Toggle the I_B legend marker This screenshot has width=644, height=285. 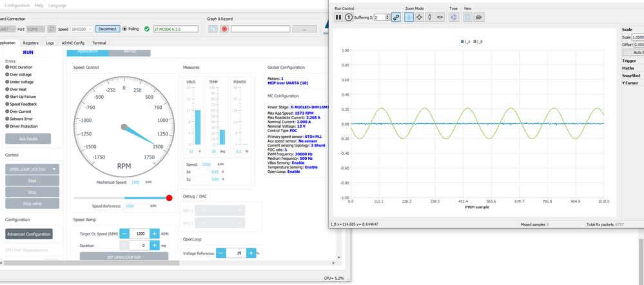(x=475, y=42)
